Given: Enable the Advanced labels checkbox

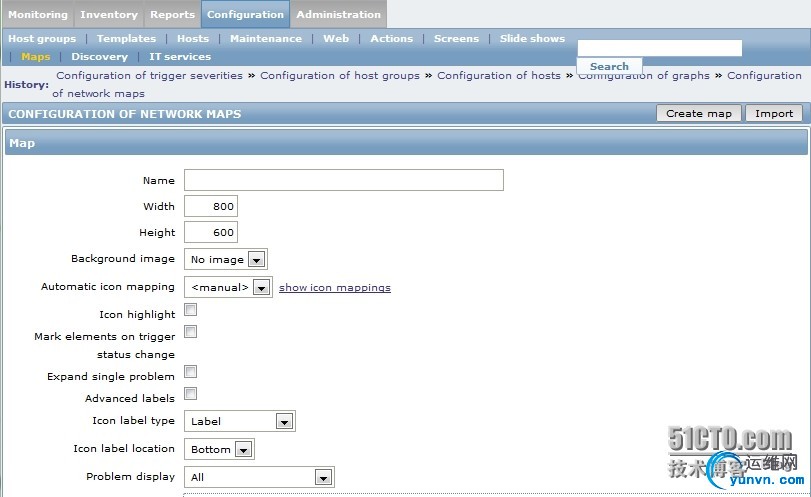Looking at the screenshot, I should click(191, 394).
